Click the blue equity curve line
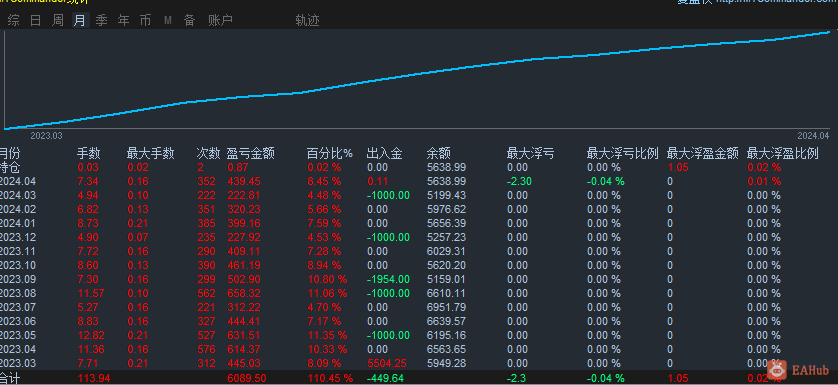Screen dimensions: 838x385 (x=417, y=76)
